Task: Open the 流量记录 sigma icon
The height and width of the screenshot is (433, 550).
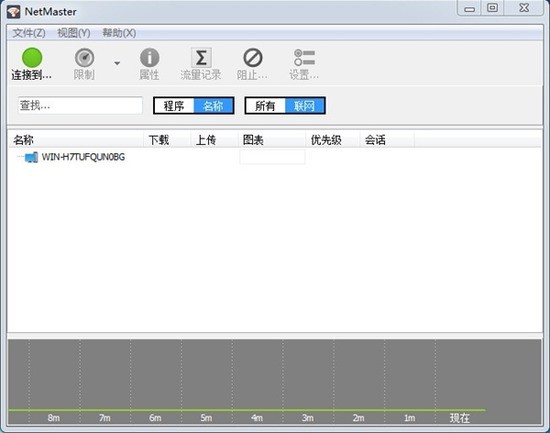Action: coord(201,58)
